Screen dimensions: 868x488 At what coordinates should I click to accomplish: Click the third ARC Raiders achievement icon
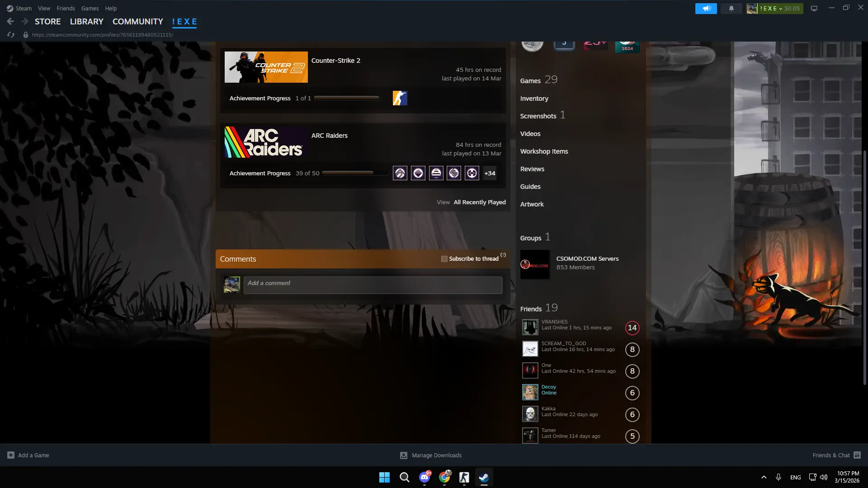pyautogui.click(x=436, y=173)
